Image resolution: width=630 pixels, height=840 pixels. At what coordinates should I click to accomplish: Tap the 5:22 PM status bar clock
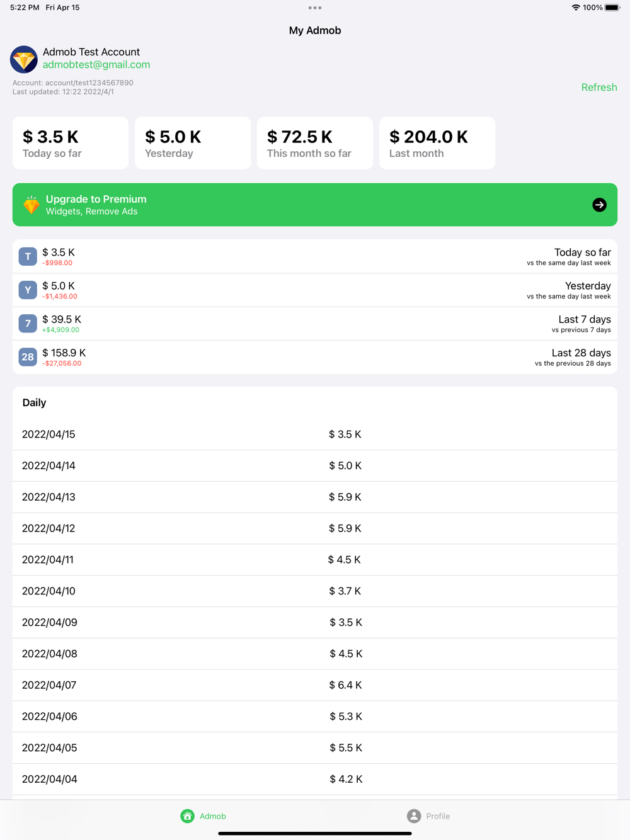coord(25,8)
